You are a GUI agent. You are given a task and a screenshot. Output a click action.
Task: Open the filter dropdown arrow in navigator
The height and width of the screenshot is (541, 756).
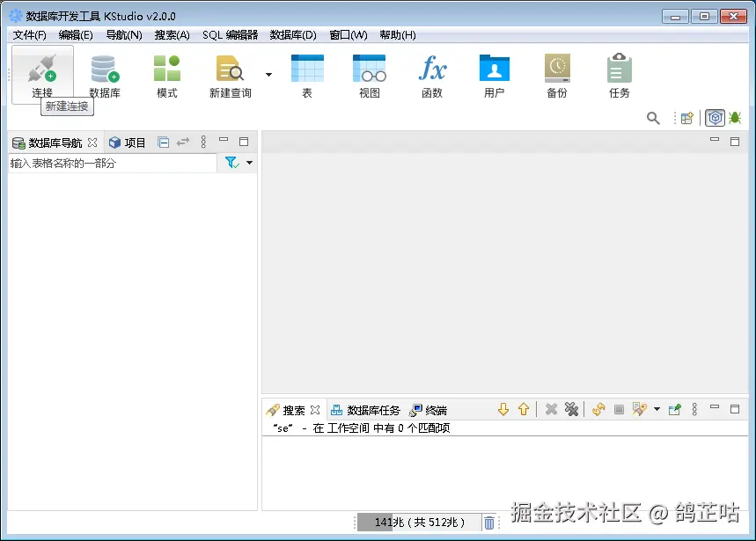point(245,163)
